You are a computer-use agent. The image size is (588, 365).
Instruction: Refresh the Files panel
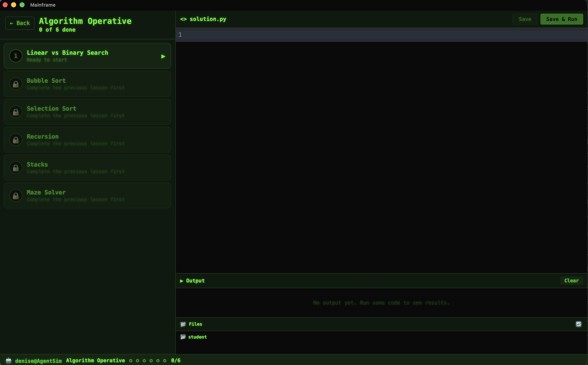click(578, 324)
